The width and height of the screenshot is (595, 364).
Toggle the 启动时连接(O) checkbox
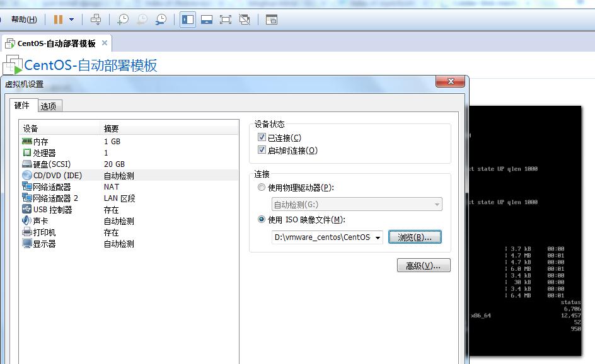pos(262,150)
